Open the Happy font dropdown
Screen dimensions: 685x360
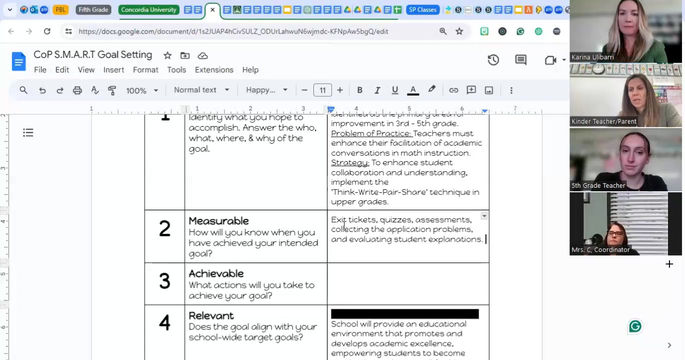266,90
